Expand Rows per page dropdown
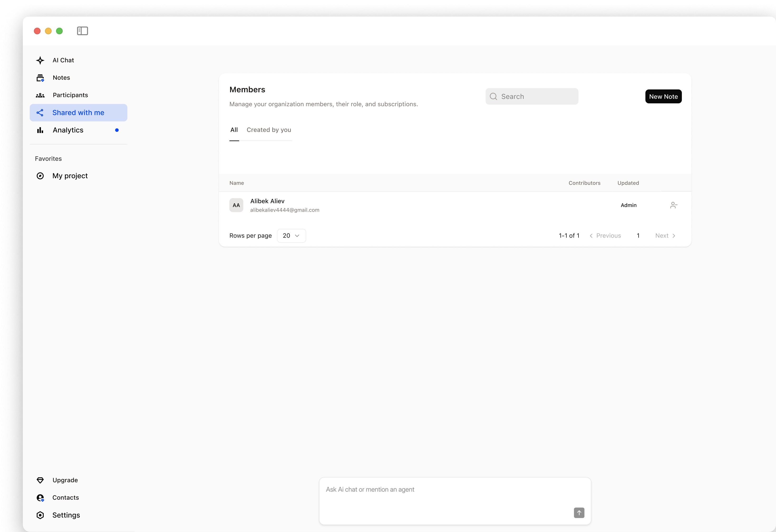776x532 pixels. point(291,236)
